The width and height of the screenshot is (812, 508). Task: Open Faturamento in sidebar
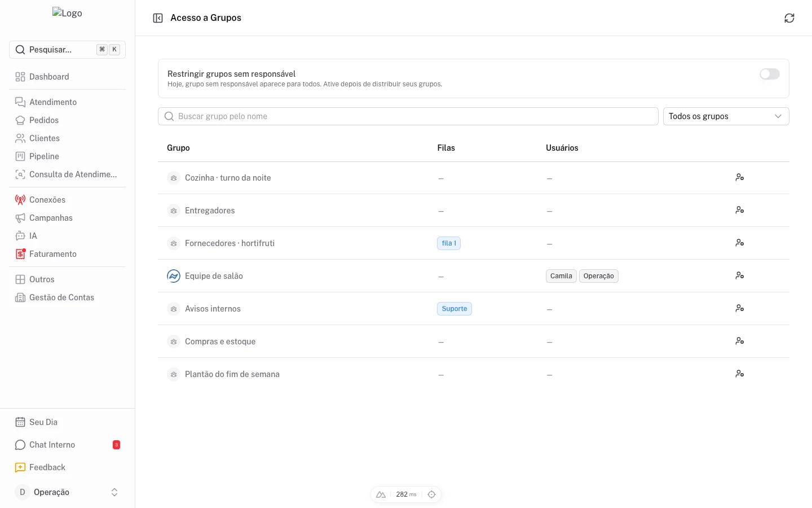[68, 254]
